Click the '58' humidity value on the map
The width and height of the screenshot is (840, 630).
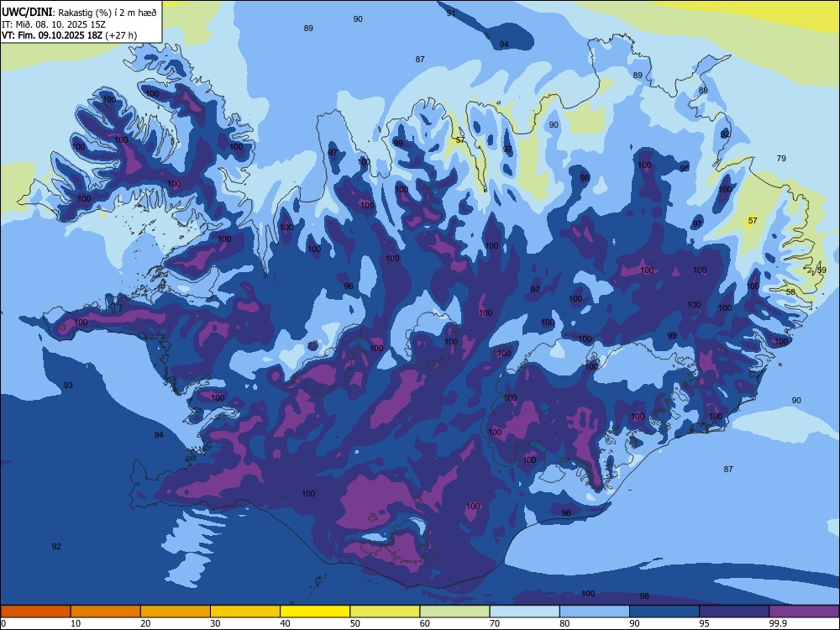pos(790,292)
